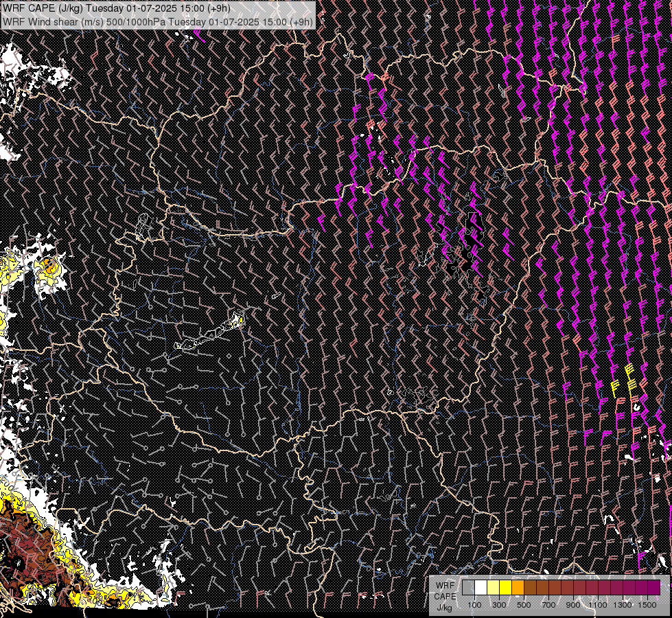672x618 pixels.
Task: Click the legend value '900'
Action: tap(573, 605)
